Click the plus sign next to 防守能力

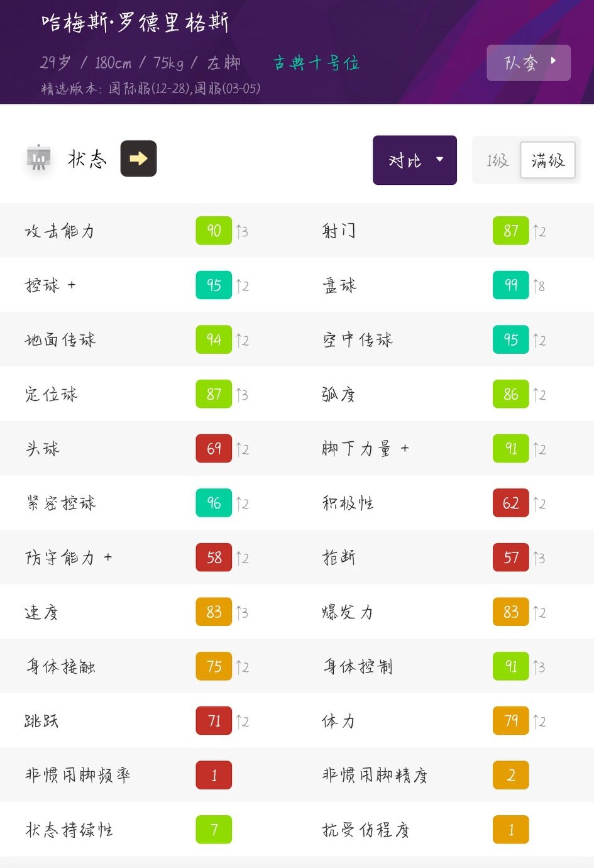[108, 557]
